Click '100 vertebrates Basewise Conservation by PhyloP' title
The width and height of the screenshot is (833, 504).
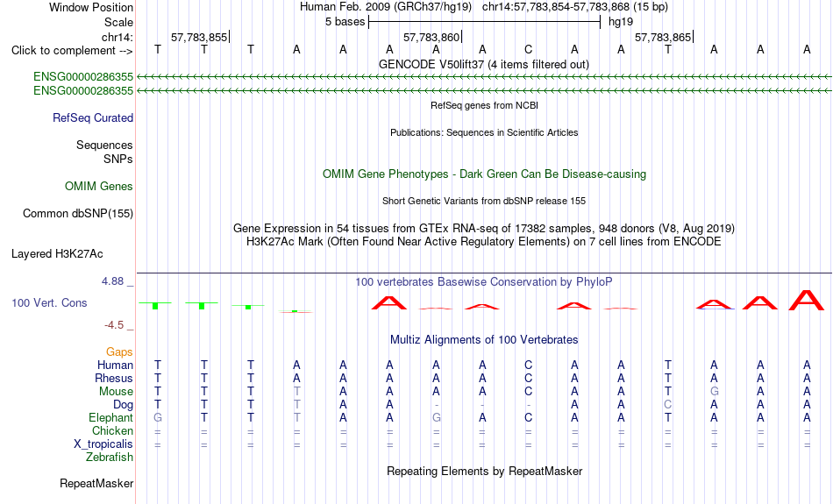point(484,282)
